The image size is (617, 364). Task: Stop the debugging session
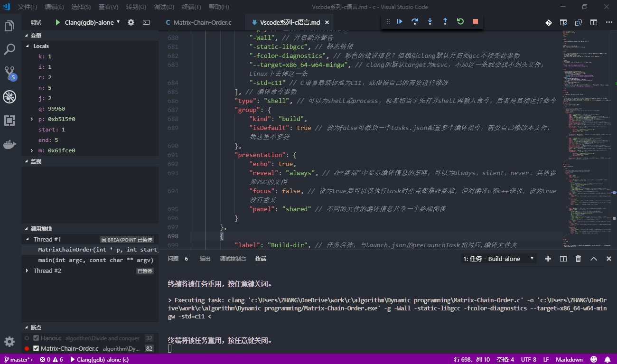[476, 21]
